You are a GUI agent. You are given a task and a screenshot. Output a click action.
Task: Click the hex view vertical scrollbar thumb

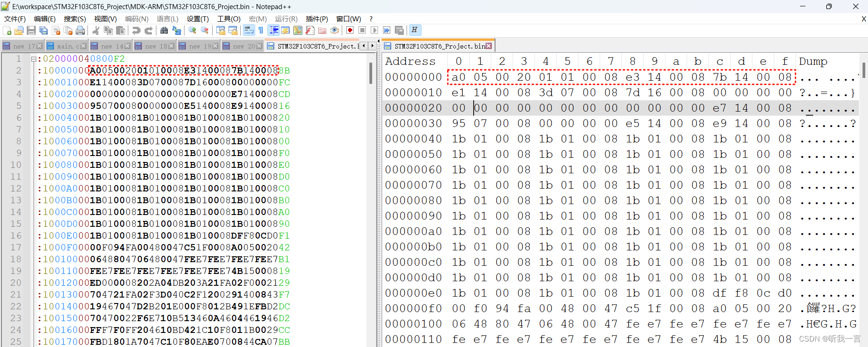point(863,70)
